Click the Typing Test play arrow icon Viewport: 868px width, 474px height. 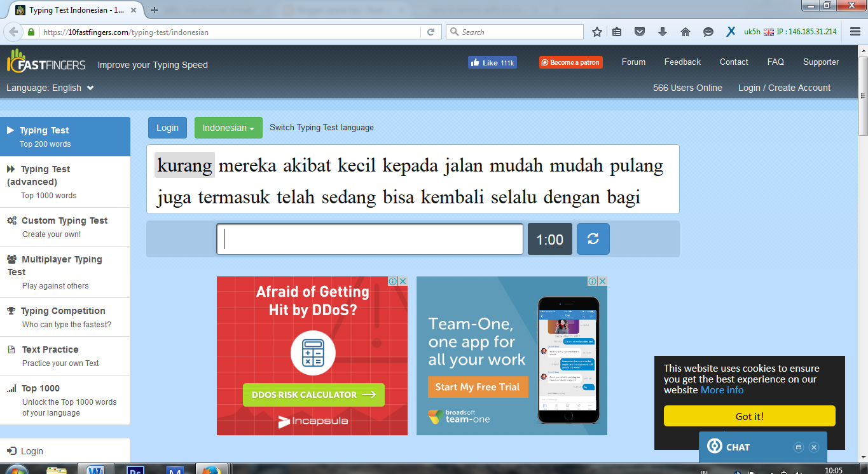coord(8,132)
